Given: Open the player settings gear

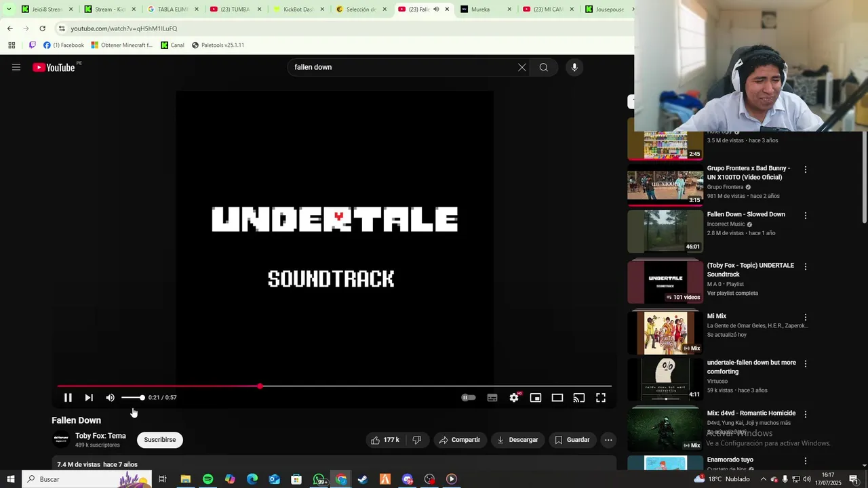Looking at the screenshot, I should (x=514, y=398).
